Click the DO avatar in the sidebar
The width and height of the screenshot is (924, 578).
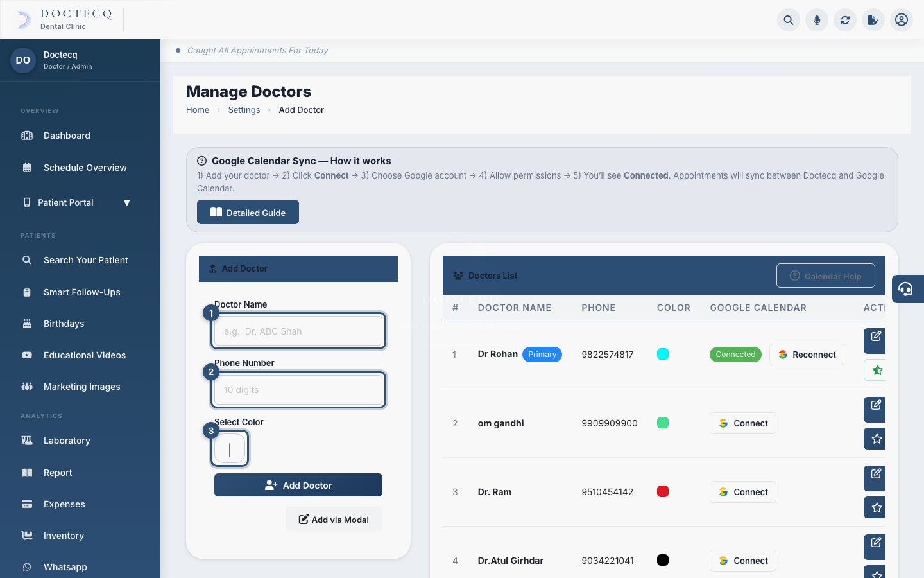click(23, 60)
